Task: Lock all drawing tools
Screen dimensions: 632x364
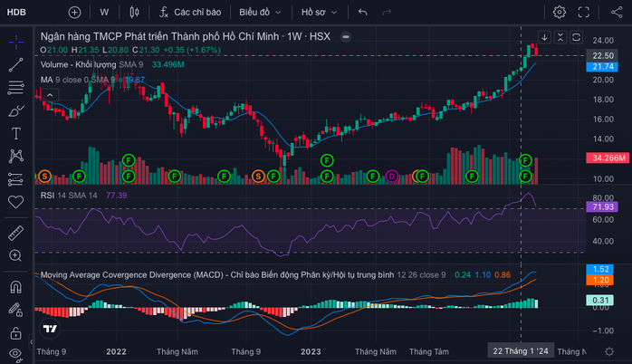Action: [15, 333]
